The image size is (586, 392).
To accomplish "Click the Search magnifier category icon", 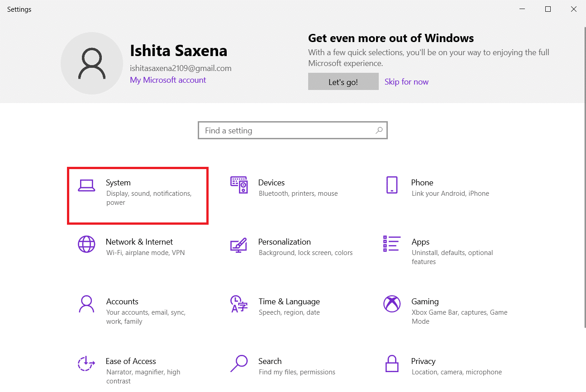I will pyautogui.click(x=239, y=364).
